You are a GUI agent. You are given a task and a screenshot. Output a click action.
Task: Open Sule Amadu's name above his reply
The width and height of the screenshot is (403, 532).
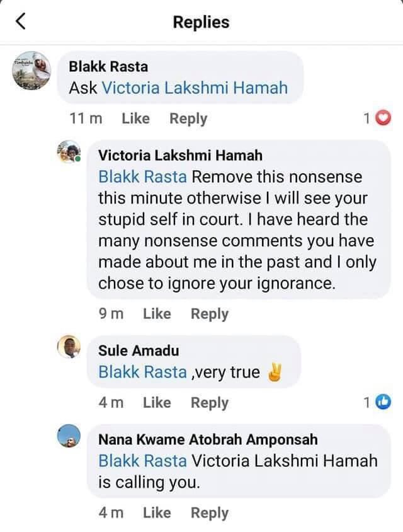pyautogui.click(x=139, y=350)
